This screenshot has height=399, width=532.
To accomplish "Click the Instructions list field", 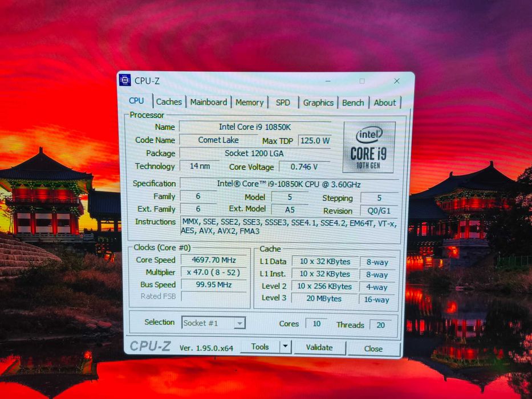I will click(289, 227).
